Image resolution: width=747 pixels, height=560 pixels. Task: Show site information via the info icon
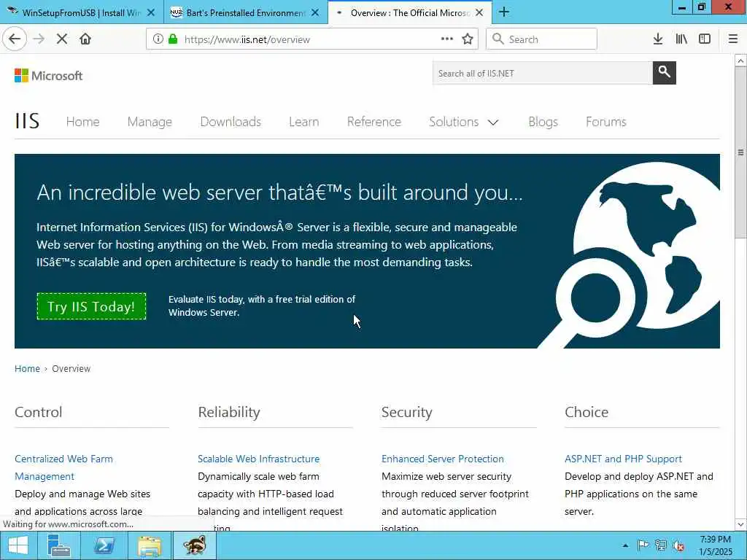tap(158, 39)
